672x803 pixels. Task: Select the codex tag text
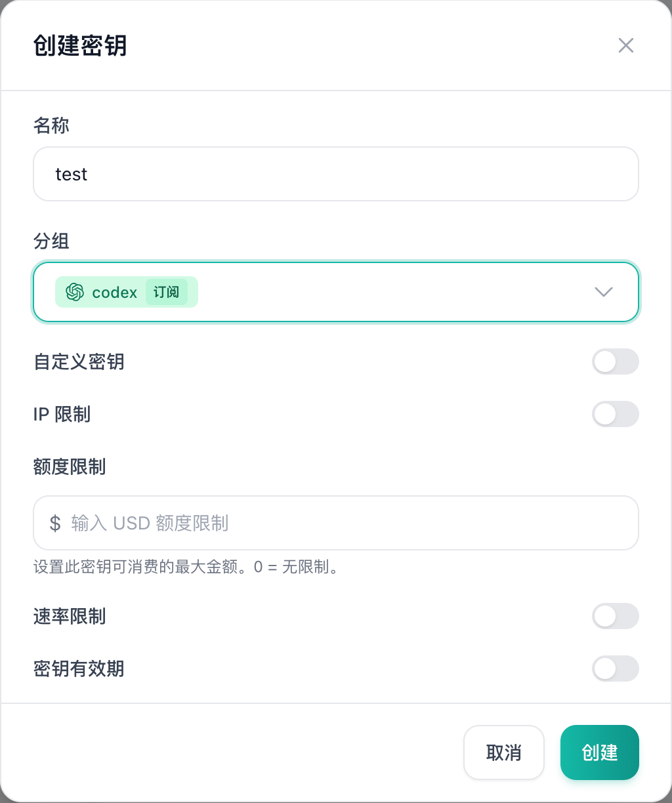115,293
